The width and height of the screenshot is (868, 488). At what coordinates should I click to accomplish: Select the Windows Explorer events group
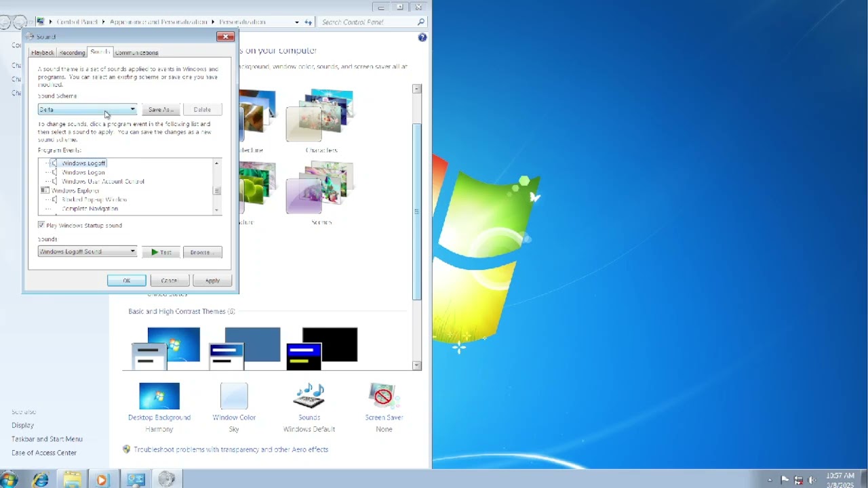75,190
